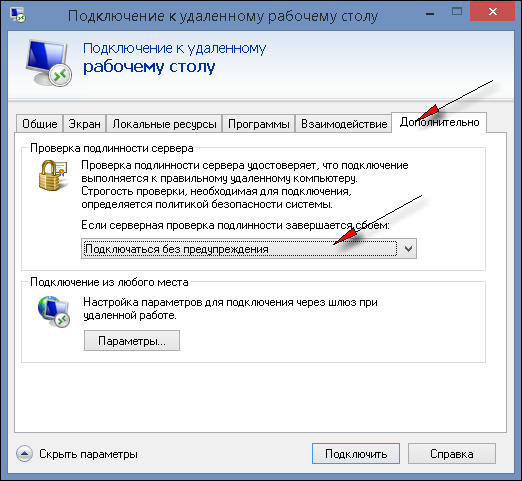Select the Программы tab
The image size is (522, 481).
(259, 124)
